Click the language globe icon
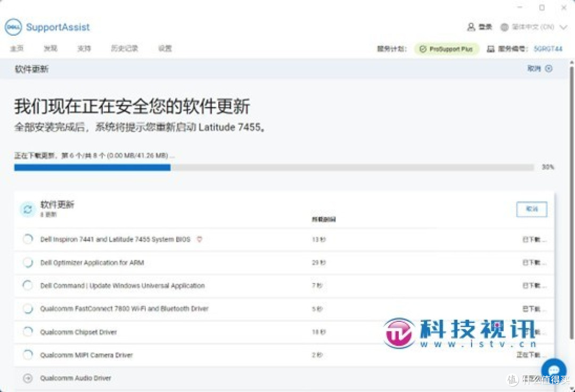Viewport: 575px width, 392px height. pos(505,27)
